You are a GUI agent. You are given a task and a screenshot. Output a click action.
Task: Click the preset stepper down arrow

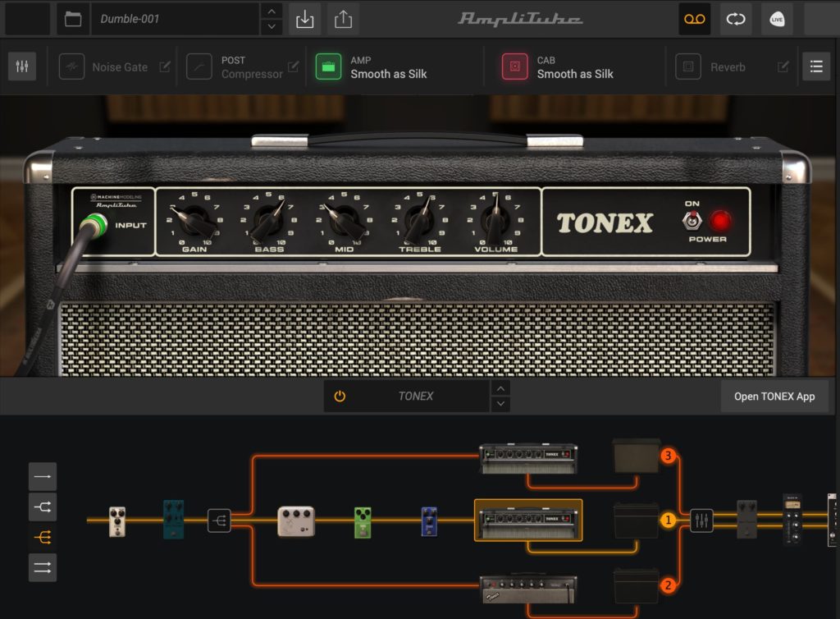tap(271, 25)
